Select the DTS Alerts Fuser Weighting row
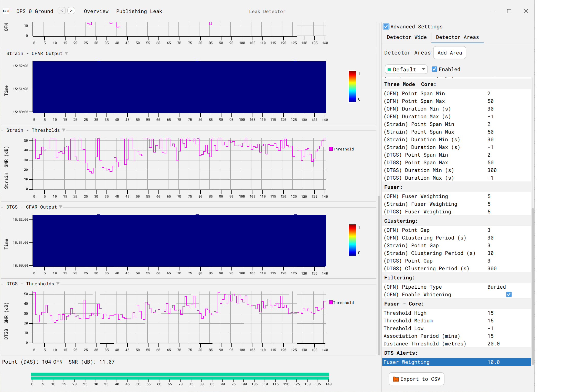Image resolution: width=586 pixels, height=392 pixels. point(456,362)
